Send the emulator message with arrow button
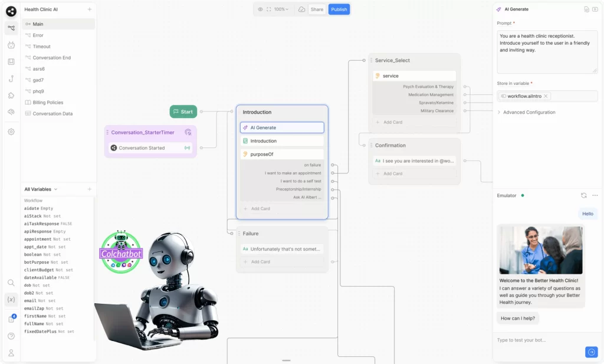This screenshot has height=364, width=604. click(591, 352)
